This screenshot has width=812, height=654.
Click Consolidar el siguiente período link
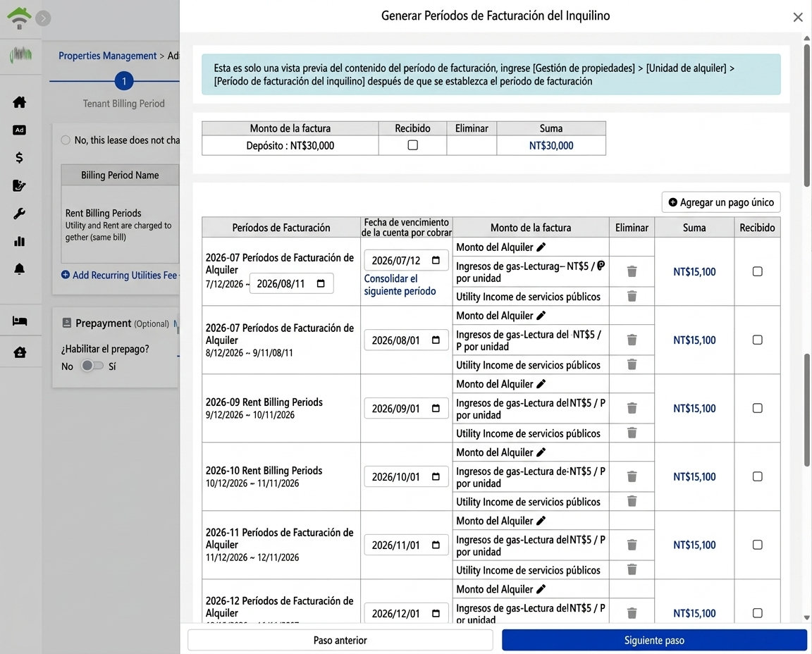400,285
